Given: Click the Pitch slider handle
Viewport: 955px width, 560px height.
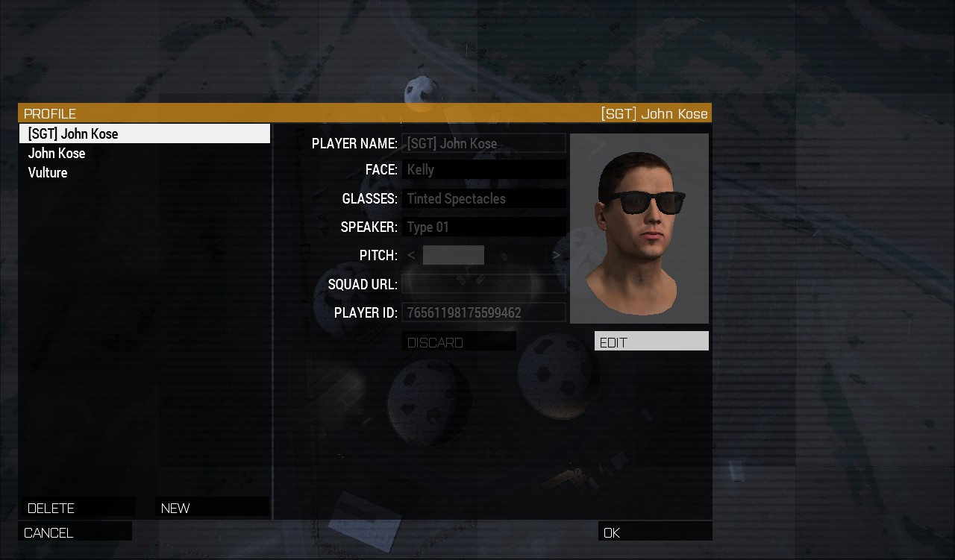Looking at the screenshot, I should pyautogui.click(x=454, y=255).
